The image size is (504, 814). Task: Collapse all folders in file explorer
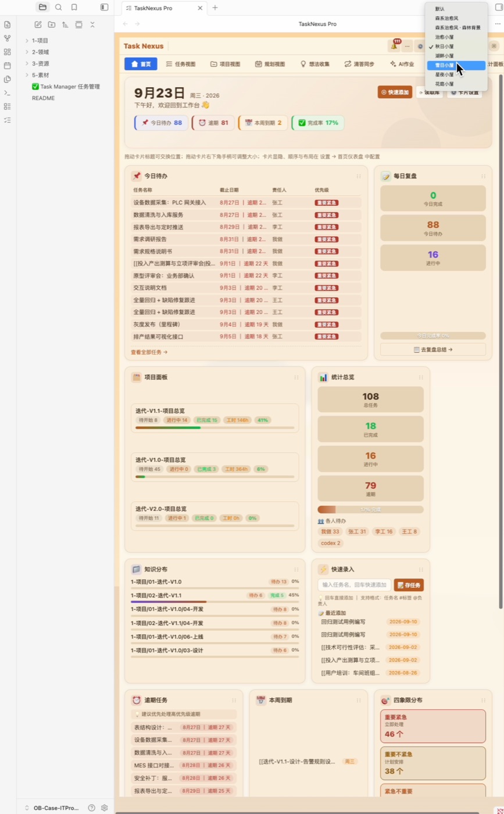click(92, 24)
